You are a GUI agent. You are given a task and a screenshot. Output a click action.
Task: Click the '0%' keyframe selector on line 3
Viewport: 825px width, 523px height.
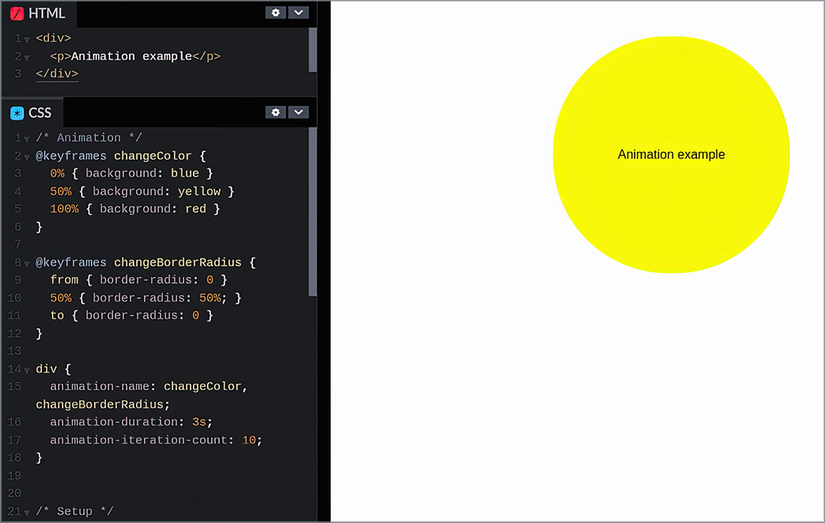click(x=57, y=173)
